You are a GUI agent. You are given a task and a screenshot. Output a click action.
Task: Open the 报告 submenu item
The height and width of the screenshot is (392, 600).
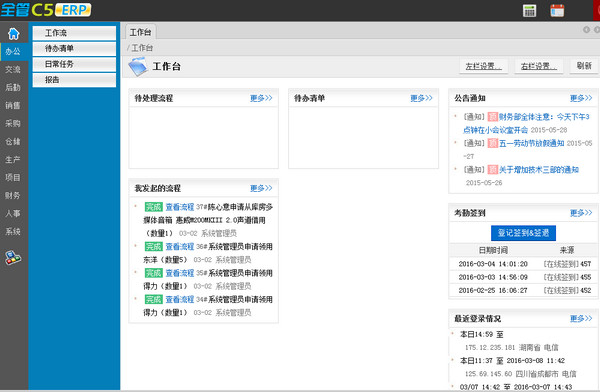[x=74, y=80]
